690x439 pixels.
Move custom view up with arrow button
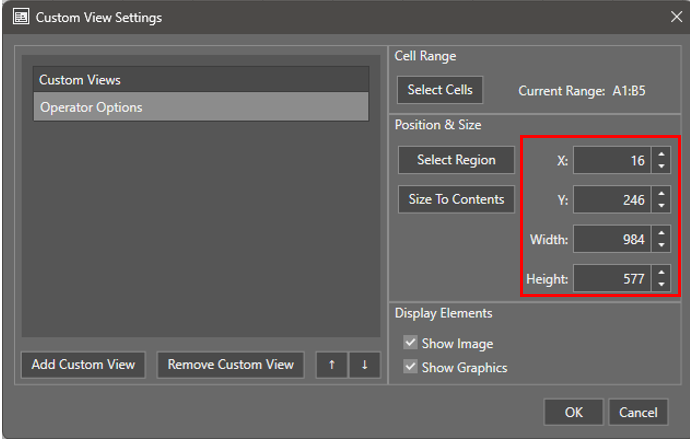pyautogui.click(x=332, y=365)
